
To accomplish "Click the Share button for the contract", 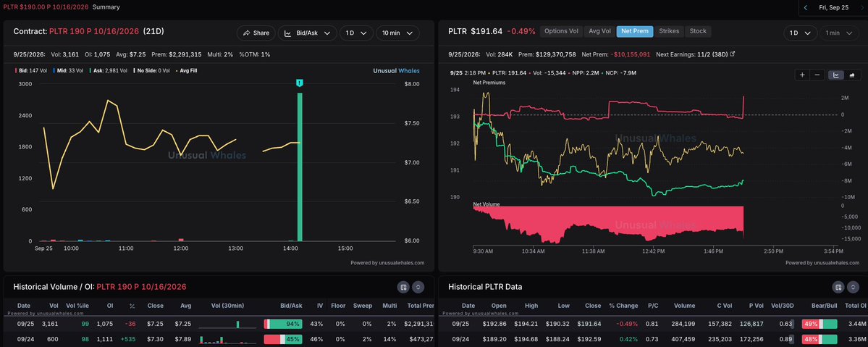I will coord(256,33).
